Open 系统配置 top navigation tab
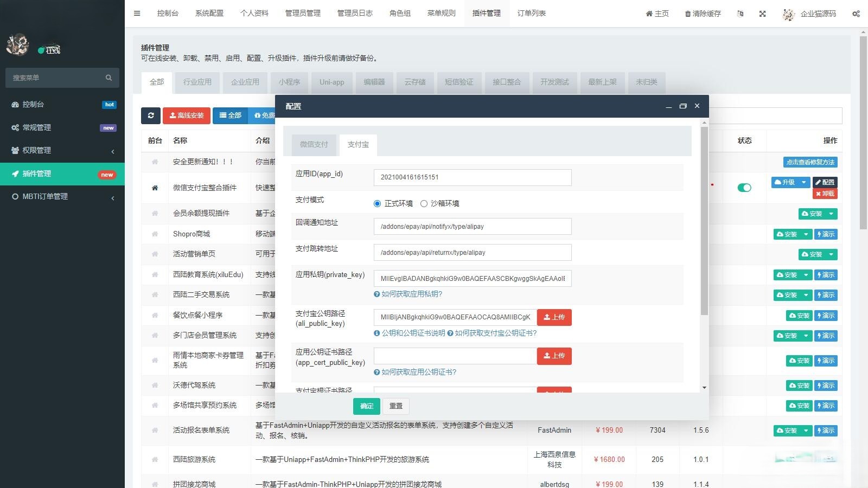Screen dimensions: 868x488 click(209, 14)
